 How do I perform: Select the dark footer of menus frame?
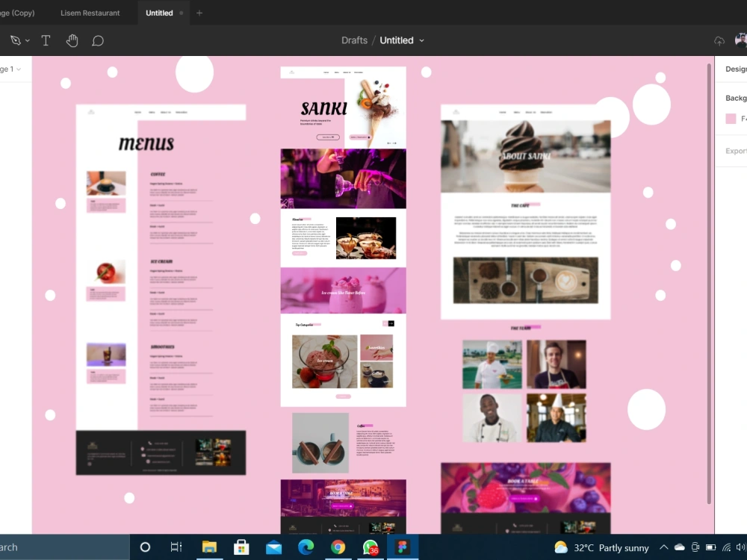pyautogui.click(x=161, y=453)
